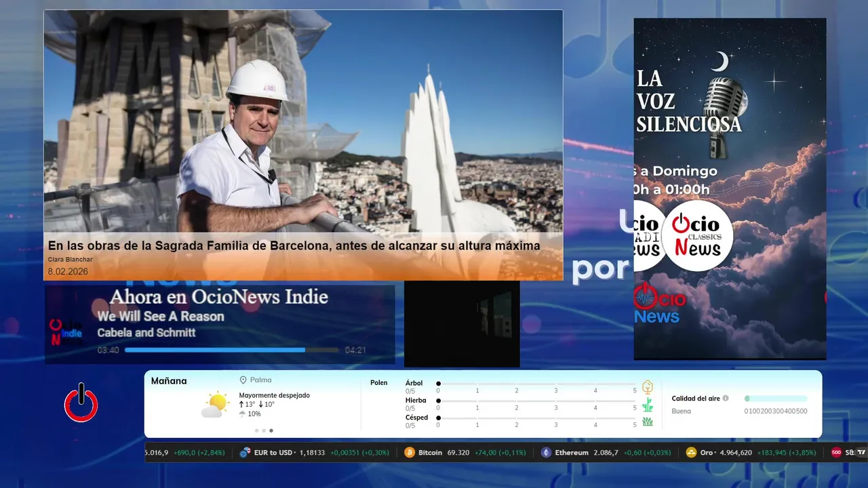This screenshot has height=488, width=868.
Task: Click the author name Clara Blanchar
Action: (71, 260)
